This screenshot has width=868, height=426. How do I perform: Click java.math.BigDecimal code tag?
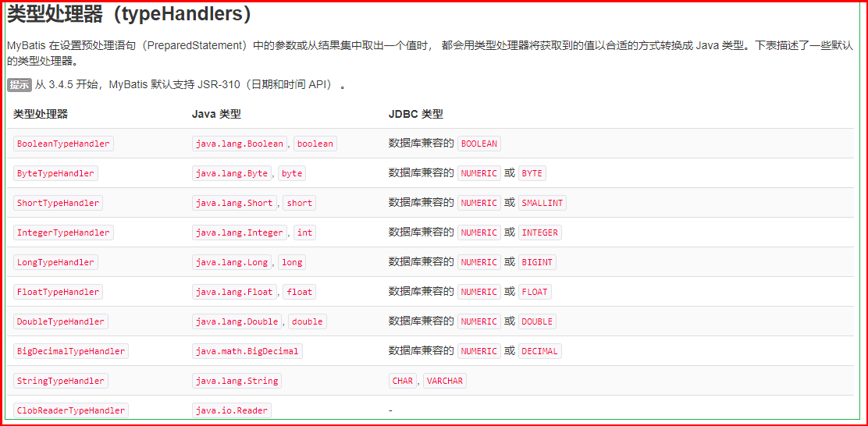click(x=247, y=351)
